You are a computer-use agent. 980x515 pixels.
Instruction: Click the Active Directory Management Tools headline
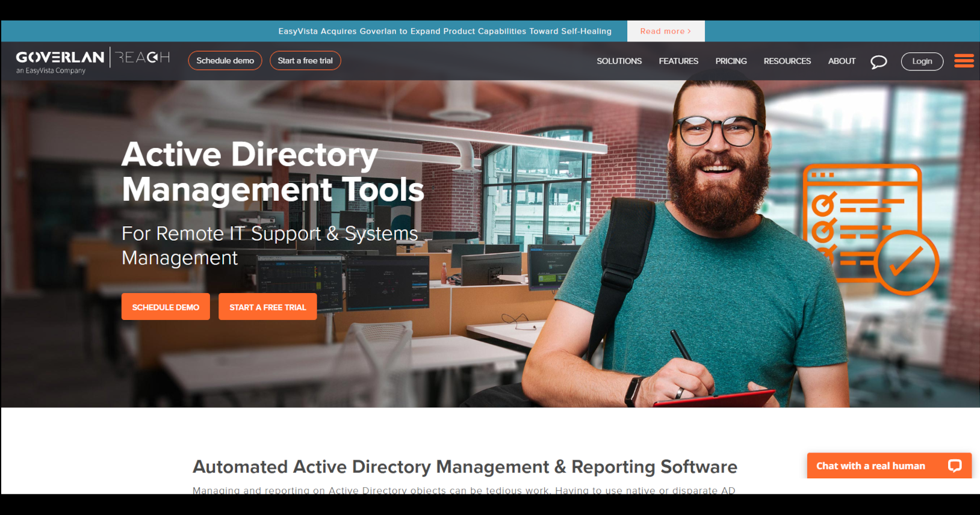click(x=273, y=171)
